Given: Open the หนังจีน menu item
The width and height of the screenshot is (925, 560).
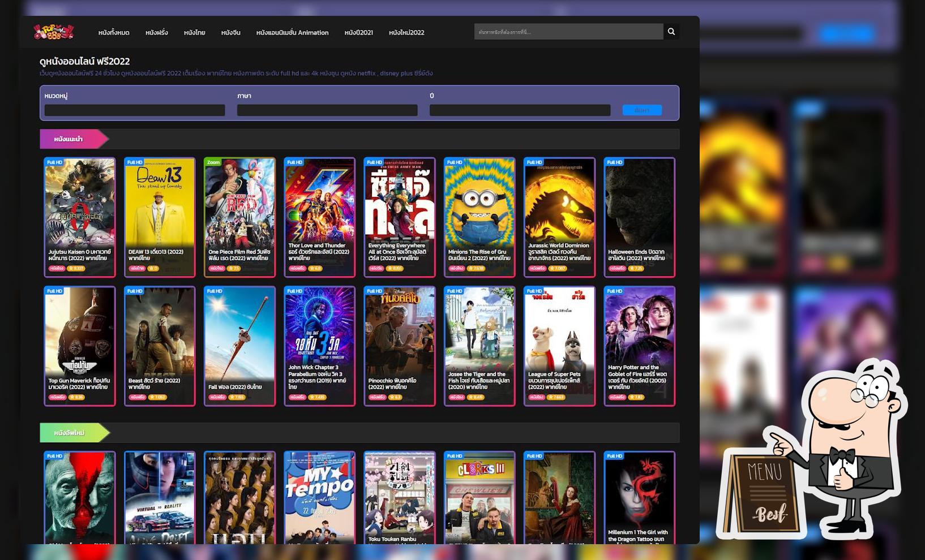Looking at the screenshot, I should tap(230, 32).
